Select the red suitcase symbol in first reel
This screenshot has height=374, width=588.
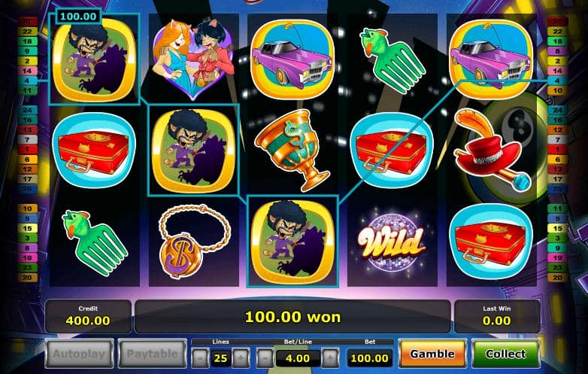click(94, 150)
